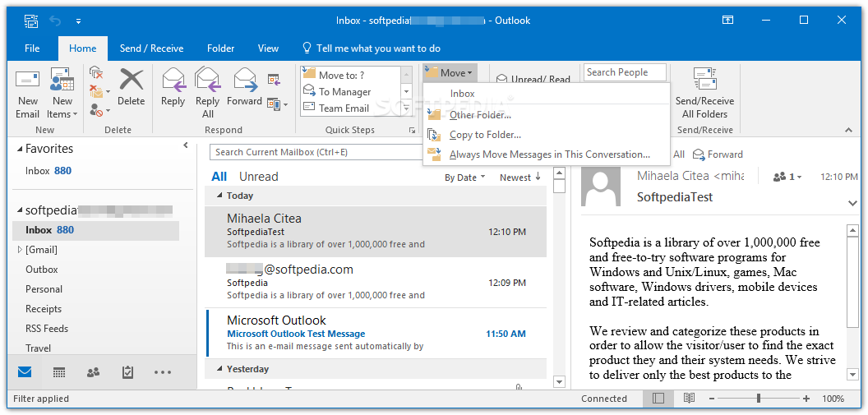Viewport: 868px width, 415px height.
Task: Open Microsoft Outlook Test Message email
Action: pos(376,334)
